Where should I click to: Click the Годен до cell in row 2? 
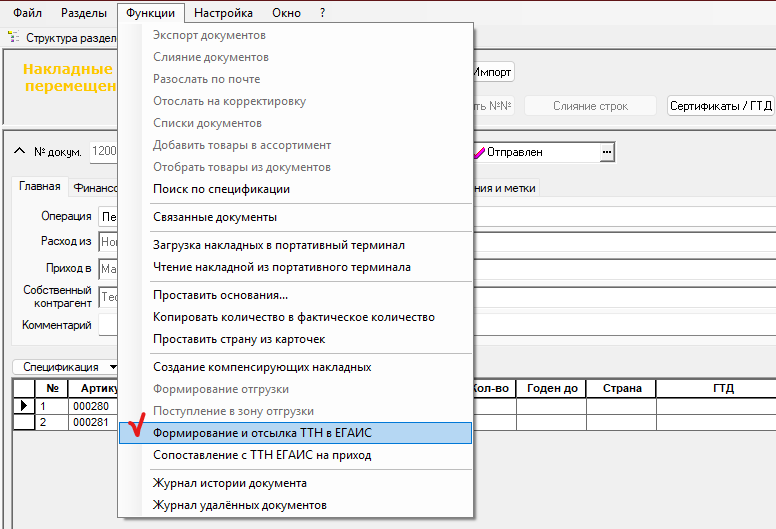point(551,422)
